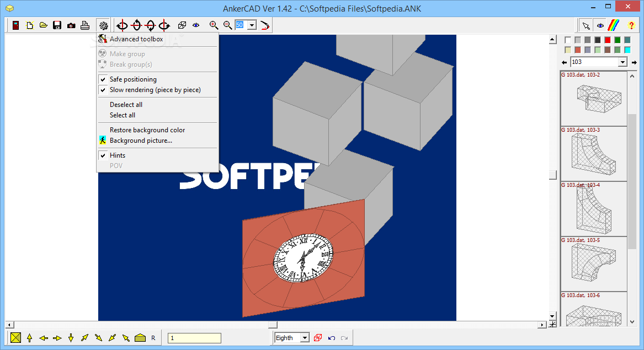
Task: Pick the dark green color swatch
Action: point(618,40)
